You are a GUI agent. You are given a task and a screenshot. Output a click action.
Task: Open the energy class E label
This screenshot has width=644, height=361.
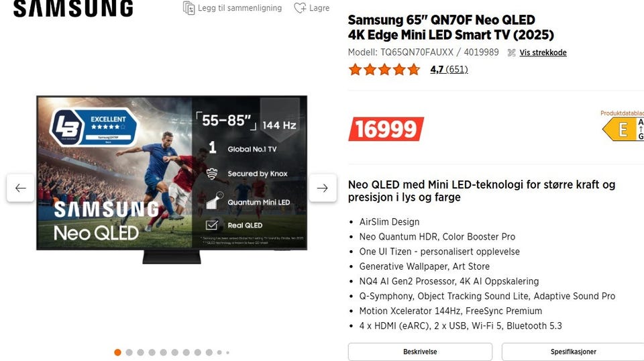point(623,130)
